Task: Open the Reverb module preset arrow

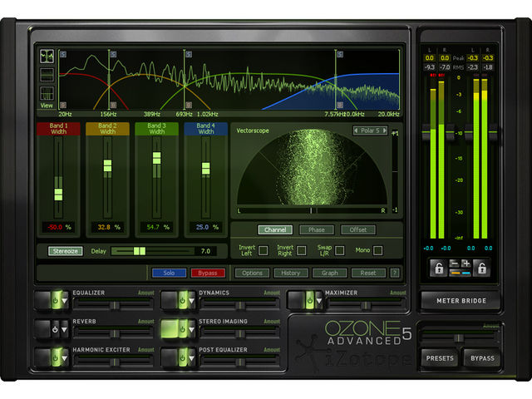Action: coord(64,329)
